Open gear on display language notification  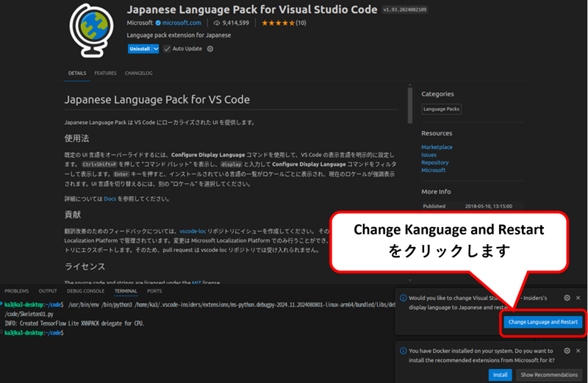point(567,298)
